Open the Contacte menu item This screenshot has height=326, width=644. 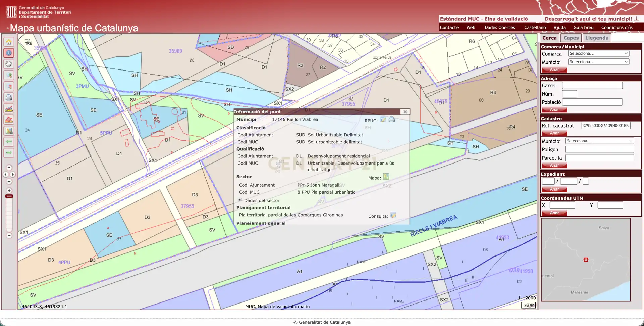click(x=449, y=28)
